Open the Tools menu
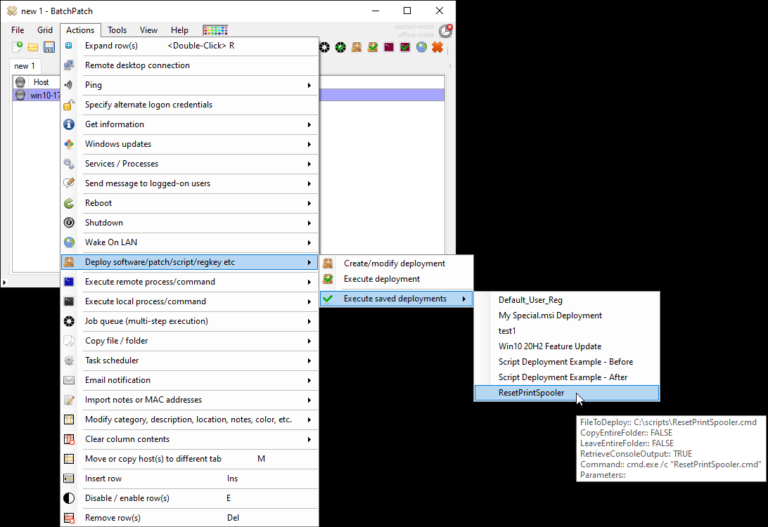This screenshot has width=768, height=527. tap(117, 30)
